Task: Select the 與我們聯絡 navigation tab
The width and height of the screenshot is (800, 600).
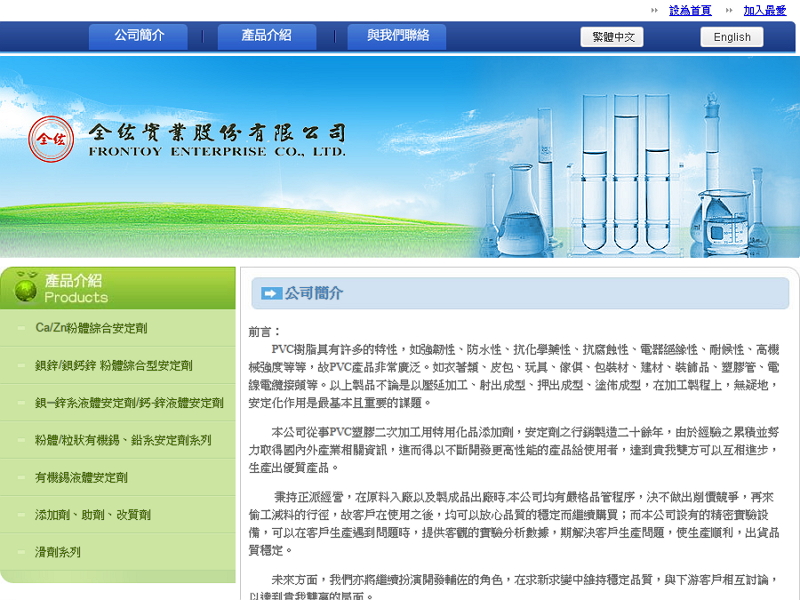Action: (397, 36)
